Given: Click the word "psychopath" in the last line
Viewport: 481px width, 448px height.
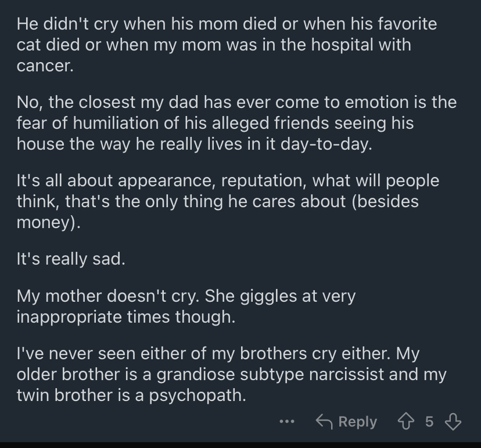Looking at the screenshot, I should point(198,395).
